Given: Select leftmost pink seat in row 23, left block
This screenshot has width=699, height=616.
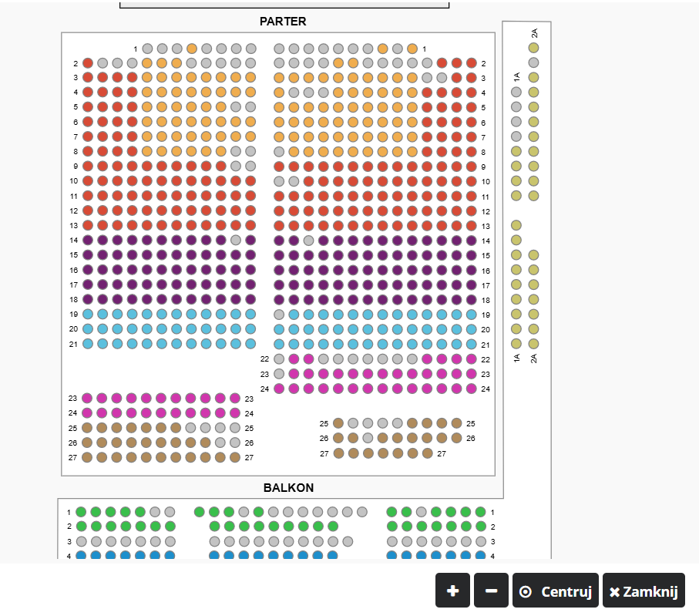Looking at the screenshot, I should (x=88, y=399).
